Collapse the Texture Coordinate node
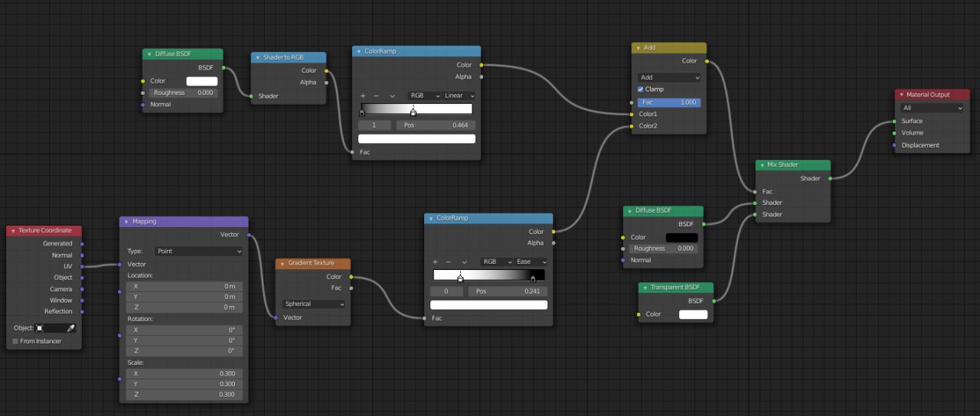 tap(13, 231)
